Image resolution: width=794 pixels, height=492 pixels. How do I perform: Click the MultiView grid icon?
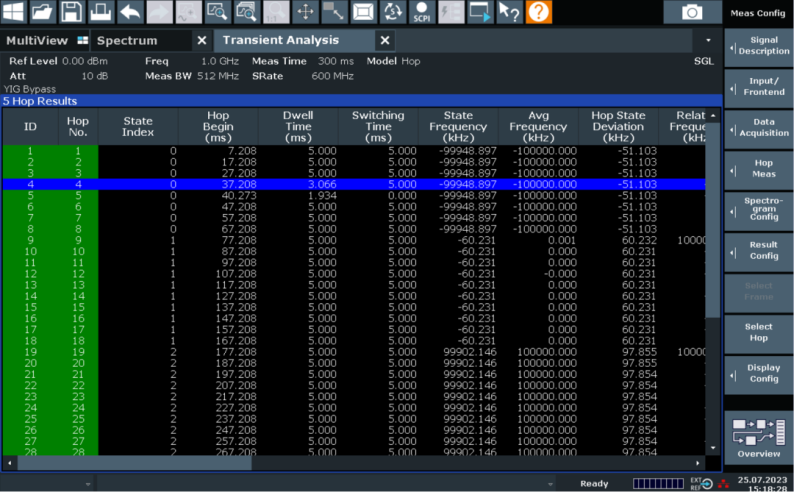point(83,40)
